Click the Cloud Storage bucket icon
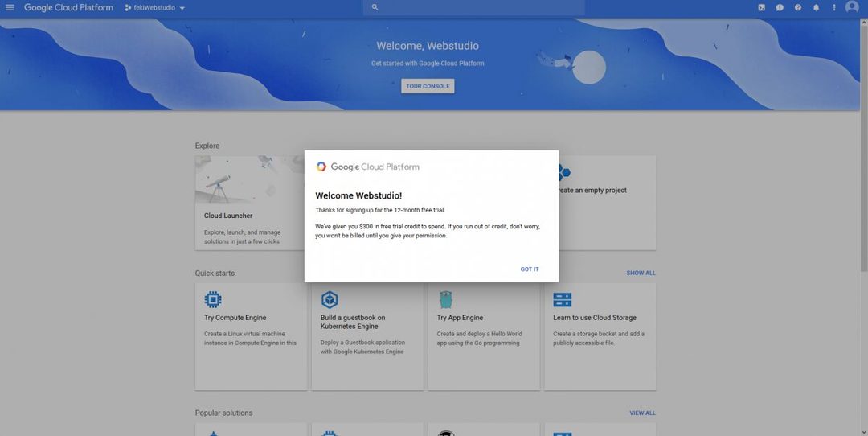This screenshot has height=436, width=868. (562, 300)
